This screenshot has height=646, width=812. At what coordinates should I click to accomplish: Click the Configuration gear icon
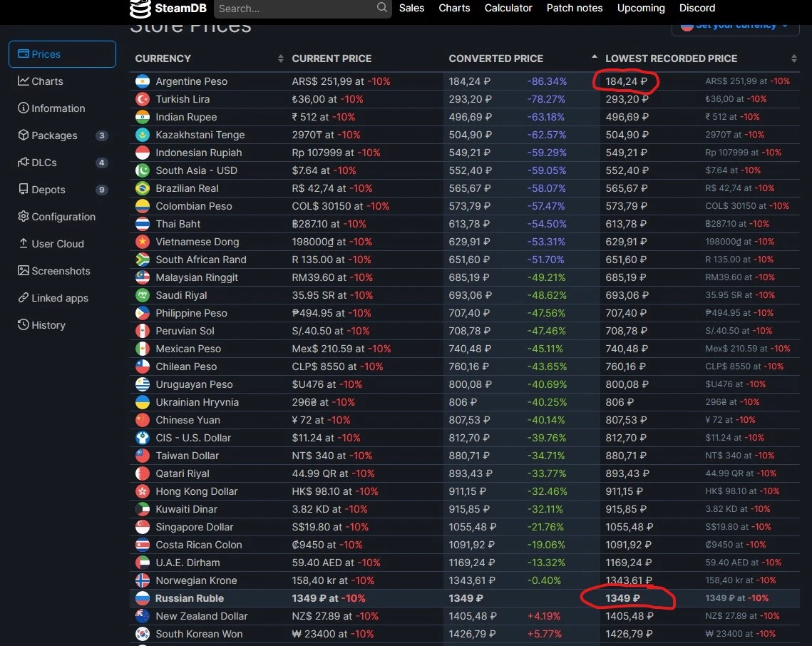(23, 216)
